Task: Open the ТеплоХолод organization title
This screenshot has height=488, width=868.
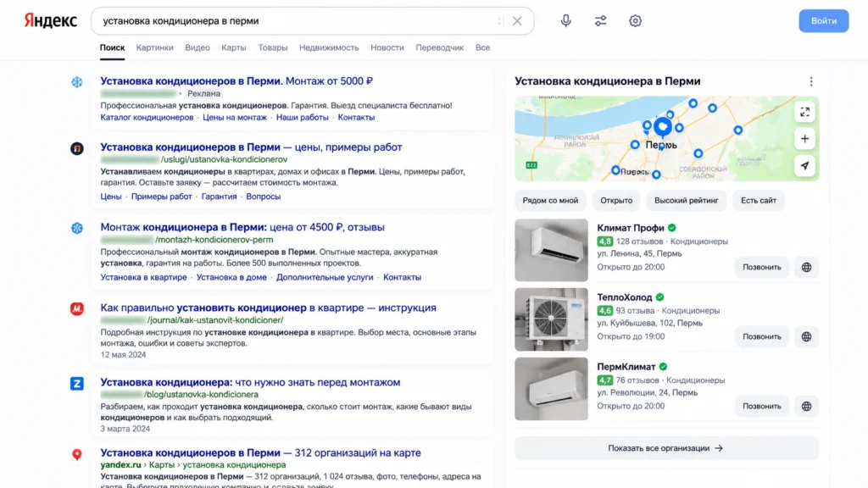Action: 625,297
